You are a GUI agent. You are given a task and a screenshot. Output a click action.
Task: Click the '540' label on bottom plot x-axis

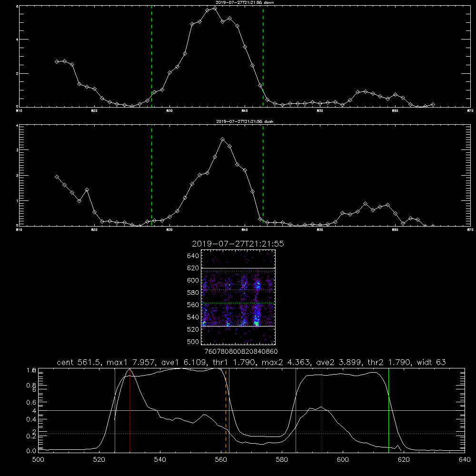click(x=160, y=460)
